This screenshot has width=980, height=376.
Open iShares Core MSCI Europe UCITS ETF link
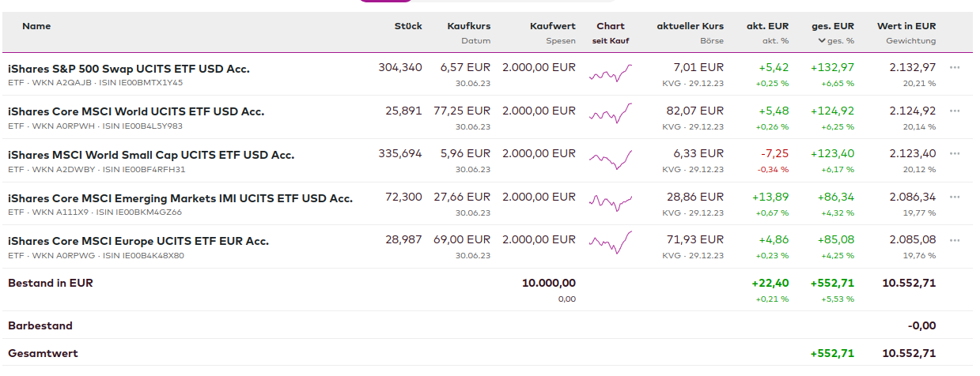tap(138, 241)
